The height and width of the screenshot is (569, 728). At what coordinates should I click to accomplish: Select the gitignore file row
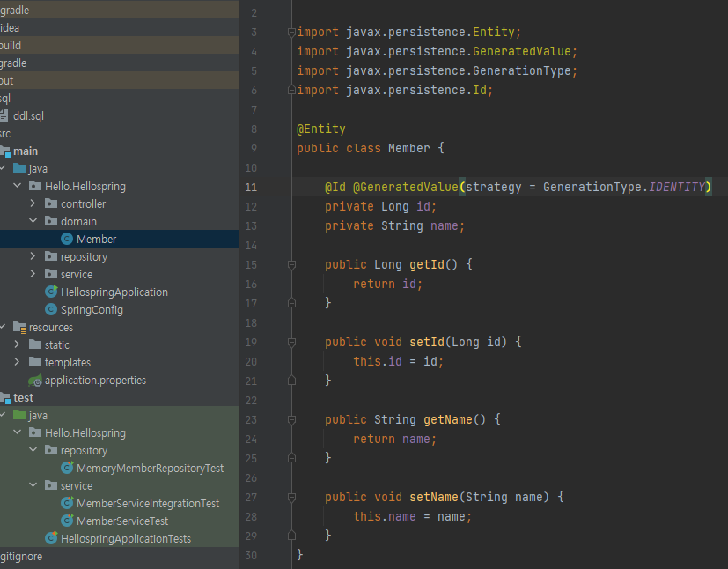point(120,556)
